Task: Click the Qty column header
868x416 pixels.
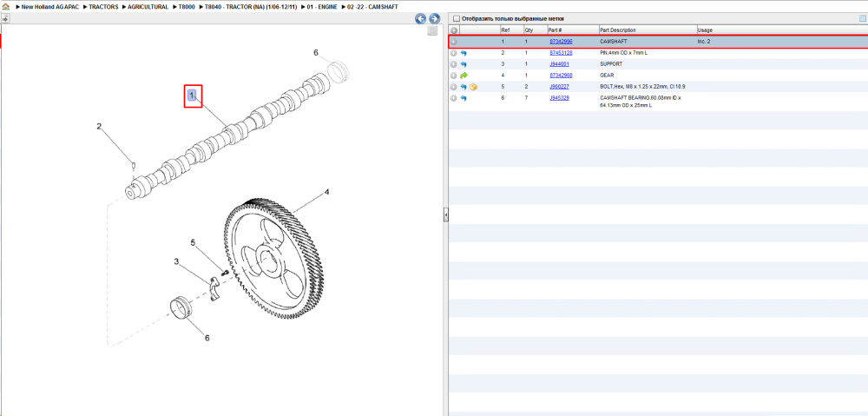Action: [535, 30]
